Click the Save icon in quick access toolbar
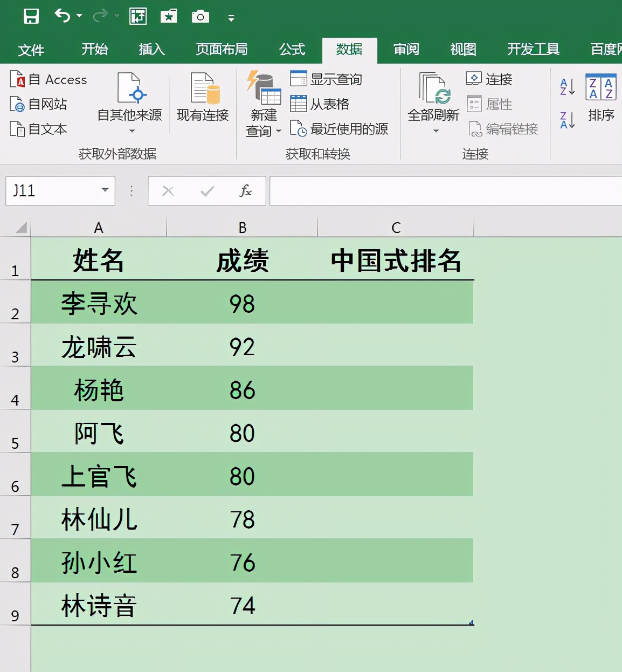This screenshot has height=672, width=622. click(31, 16)
